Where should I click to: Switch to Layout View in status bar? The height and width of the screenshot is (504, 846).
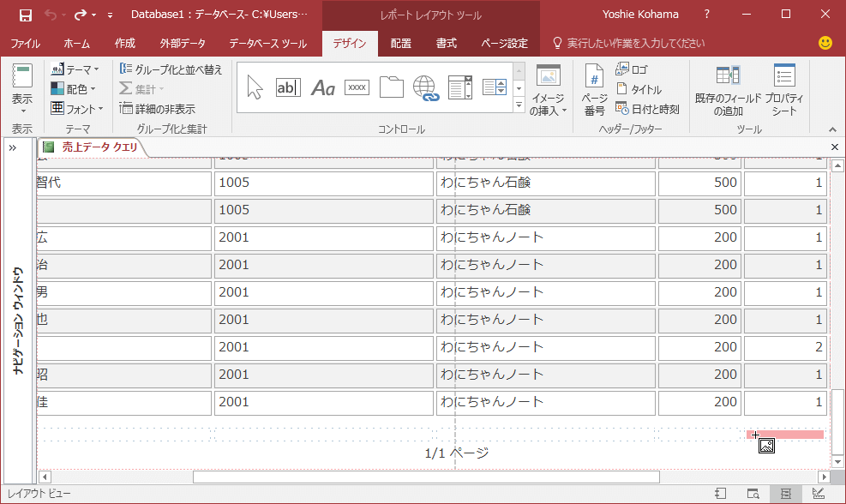coord(786,493)
